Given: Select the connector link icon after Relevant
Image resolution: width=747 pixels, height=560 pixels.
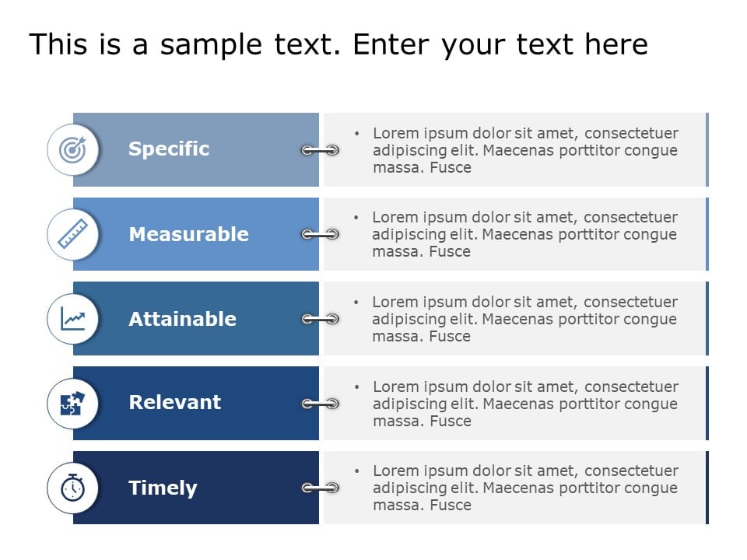Looking at the screenshot, I should (x=320, y=404).
